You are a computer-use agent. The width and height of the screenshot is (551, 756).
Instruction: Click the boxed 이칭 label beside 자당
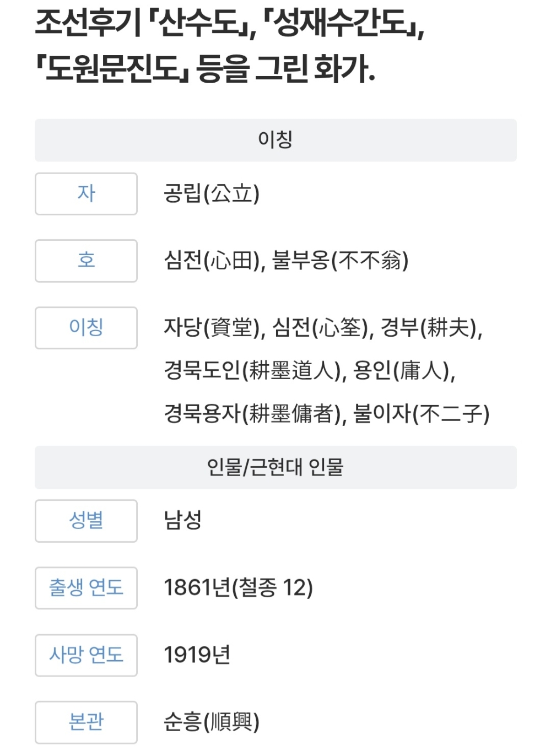86,328
